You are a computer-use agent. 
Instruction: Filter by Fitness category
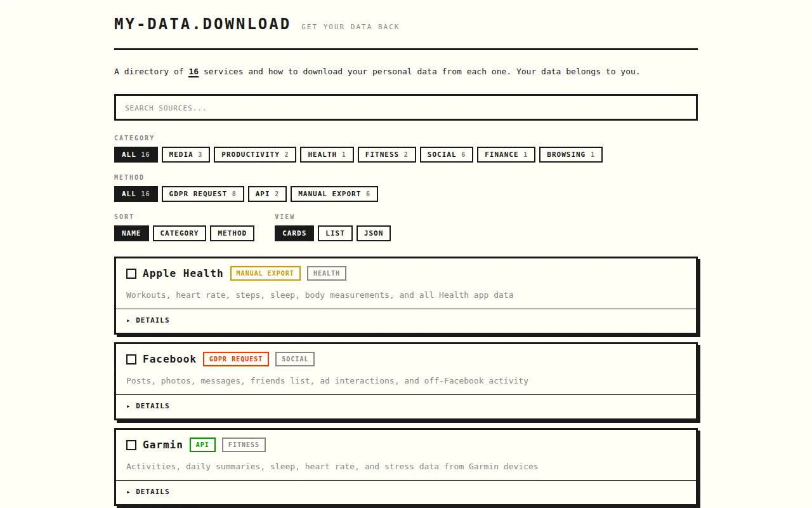click(387, 154)
